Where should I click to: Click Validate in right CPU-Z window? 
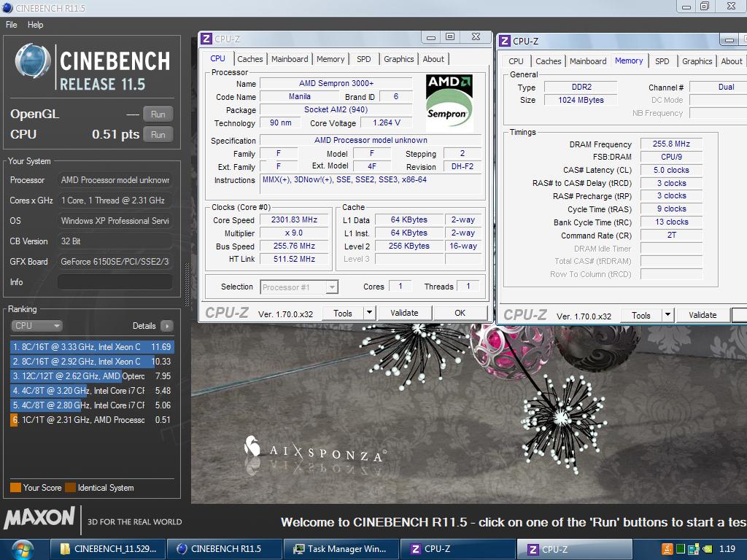click(x=703, y=315)
